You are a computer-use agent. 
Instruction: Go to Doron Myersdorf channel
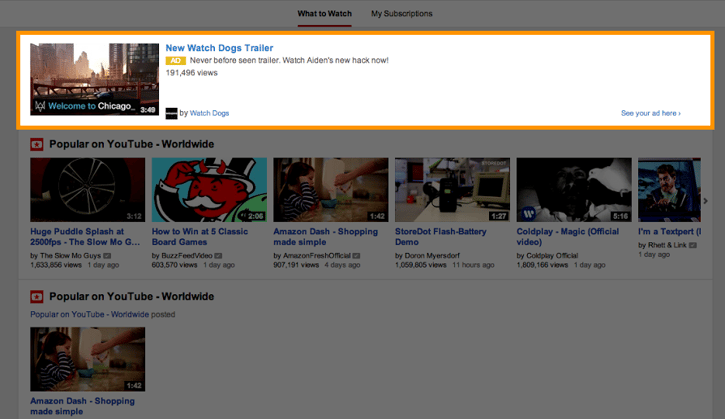[x=432, y=255]
